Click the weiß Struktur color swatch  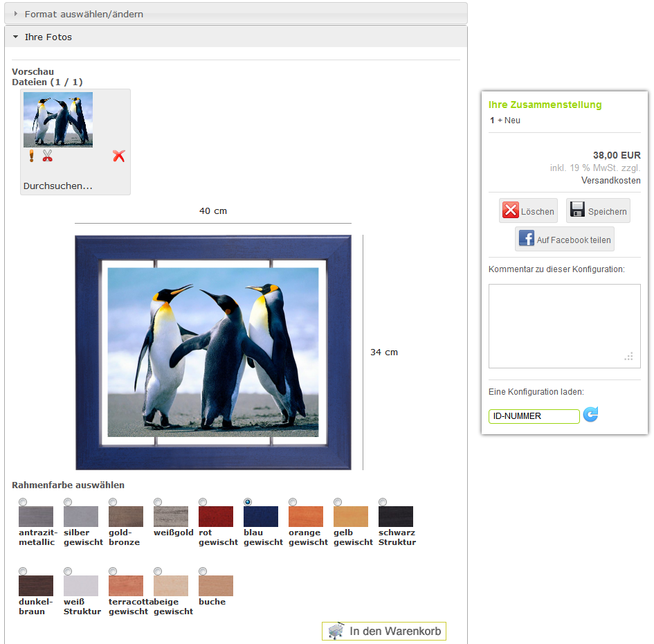[x=81, y=586]
